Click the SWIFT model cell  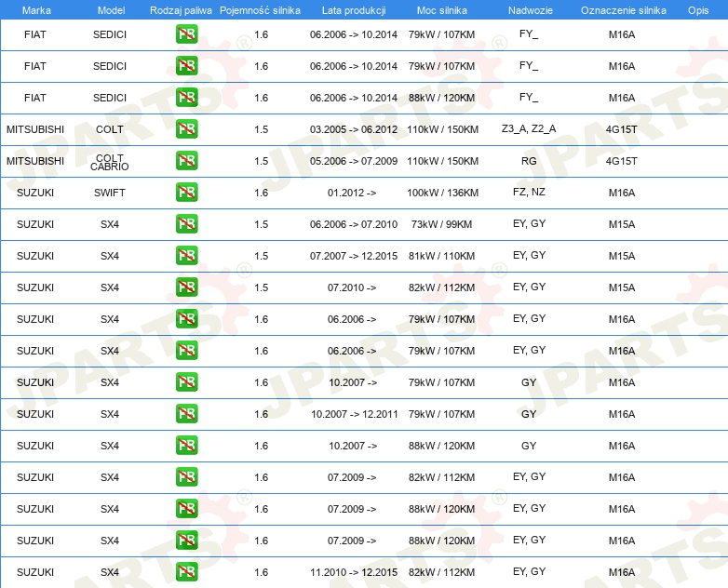(110, 193)
